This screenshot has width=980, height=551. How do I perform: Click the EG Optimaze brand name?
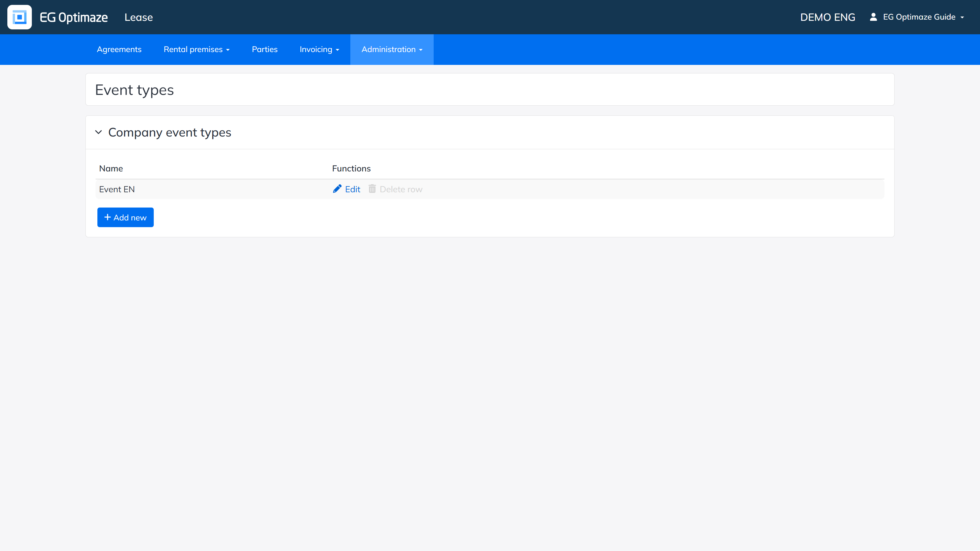[x=74, y=17]
